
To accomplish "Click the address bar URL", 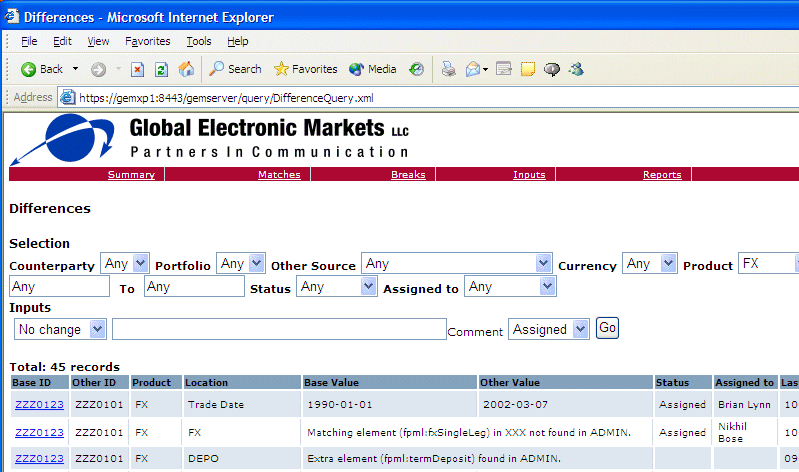I will [226, 98].
